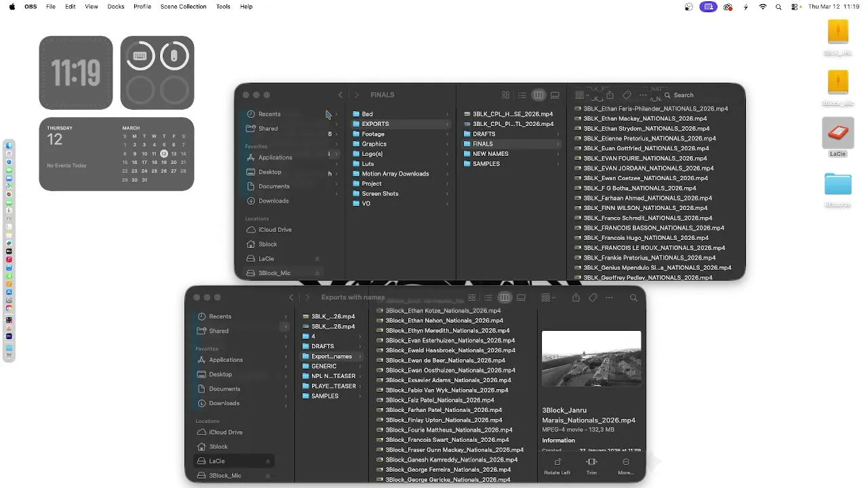The width and height of the screenshot is (868, 488).
Task: Switch Exports with names window to list view
Action: coord(488,298)
